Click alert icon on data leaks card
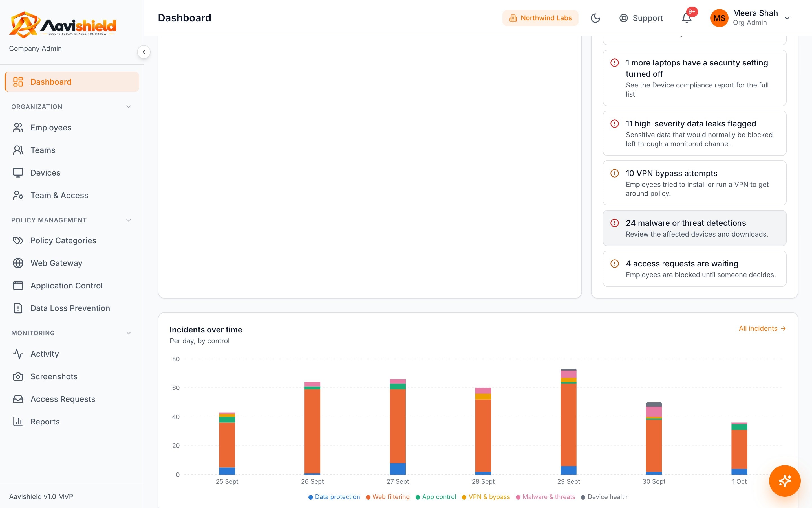Image resolution: width=812 pixels, height=508 pixels. (614, 124)
